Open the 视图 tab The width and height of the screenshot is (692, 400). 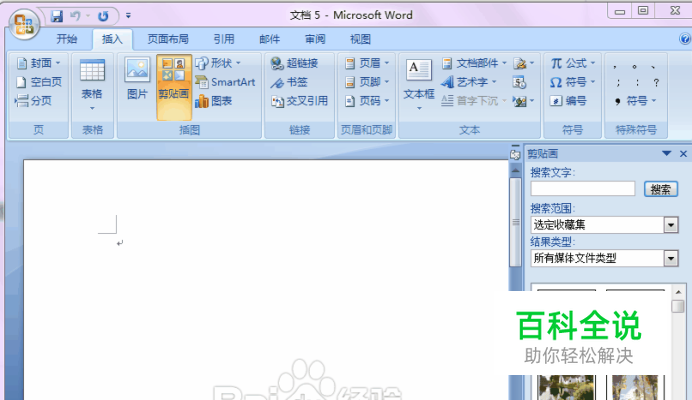[360, 39]
